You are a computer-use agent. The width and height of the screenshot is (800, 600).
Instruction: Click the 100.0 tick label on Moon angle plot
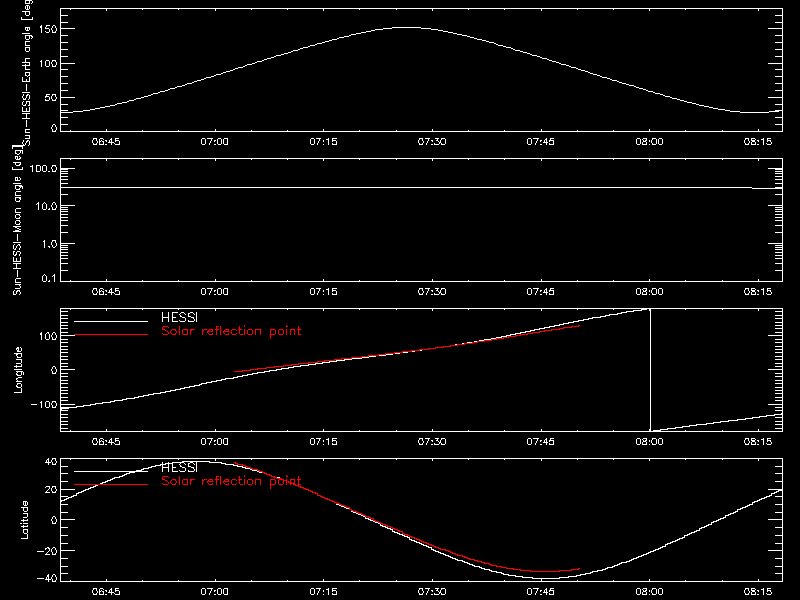43,169
